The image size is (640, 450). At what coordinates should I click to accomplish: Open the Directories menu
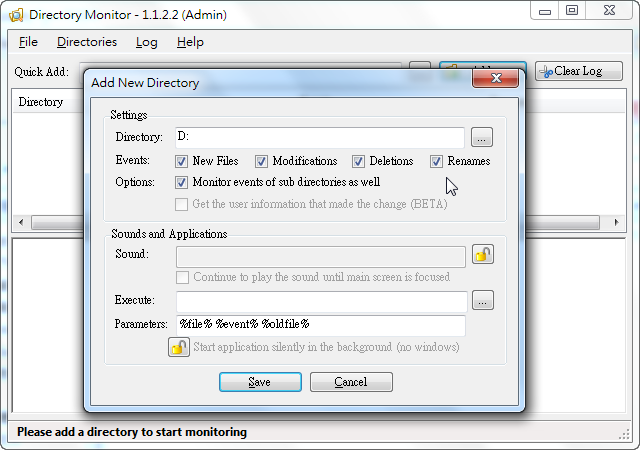coord(87,42)
